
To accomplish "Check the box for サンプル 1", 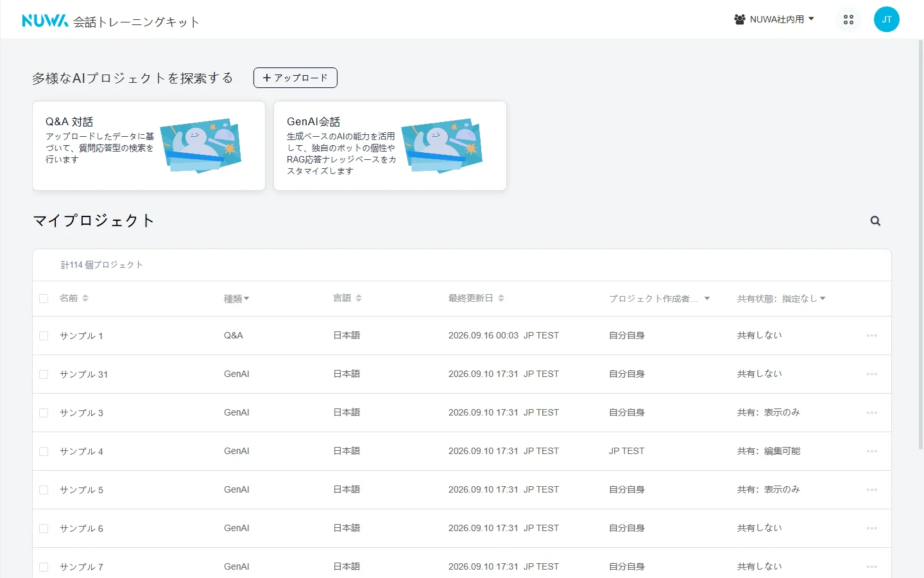I will tap(44, 336).
